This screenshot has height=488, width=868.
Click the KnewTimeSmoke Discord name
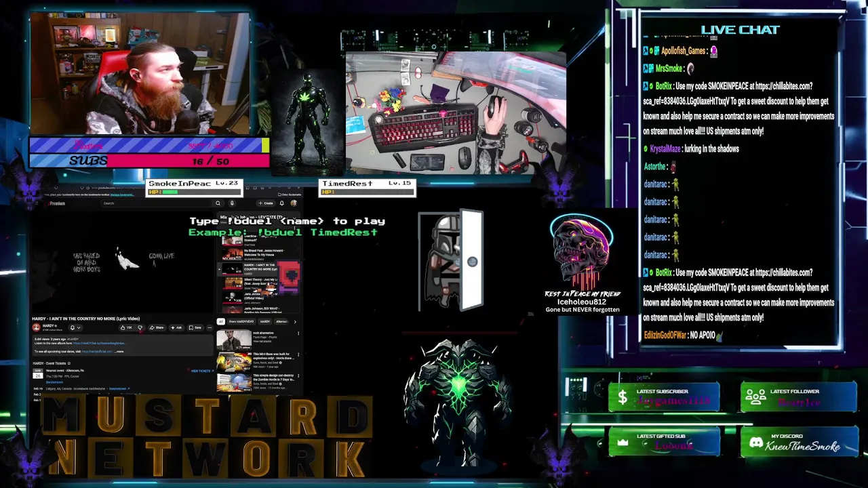pos(804,446)
